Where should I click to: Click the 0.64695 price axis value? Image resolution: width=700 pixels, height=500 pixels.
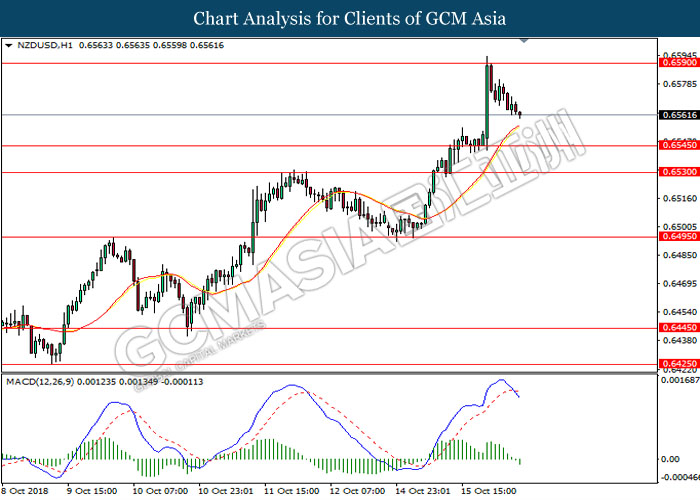click(x=680, y=283)
